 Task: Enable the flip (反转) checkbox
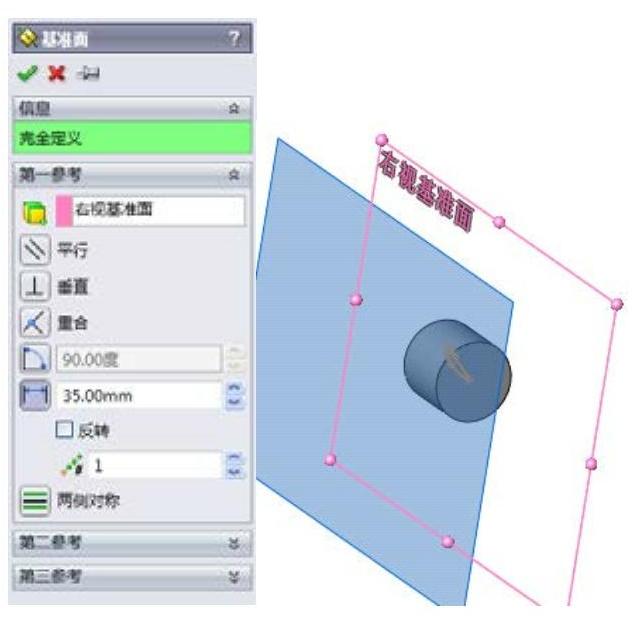64,430
